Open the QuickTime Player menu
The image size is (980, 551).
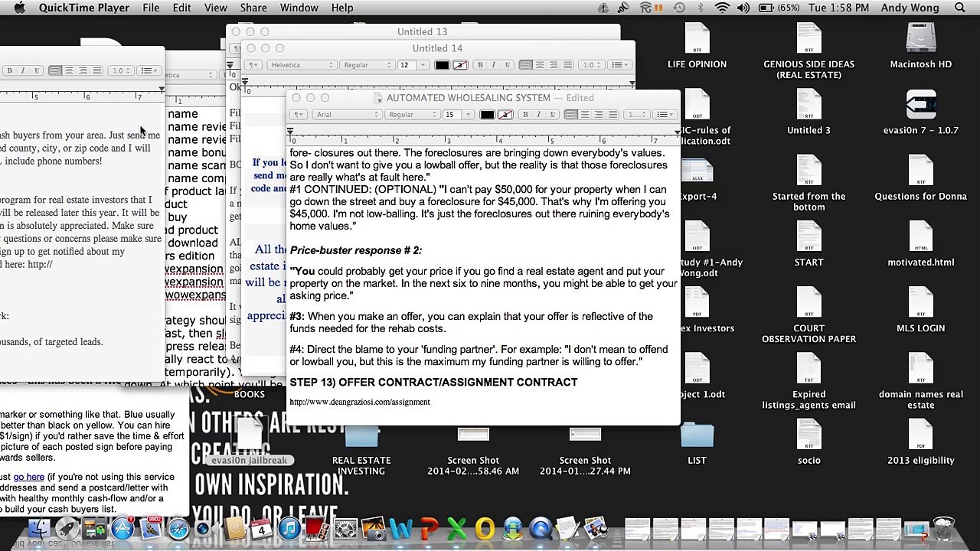coord(84,8)
